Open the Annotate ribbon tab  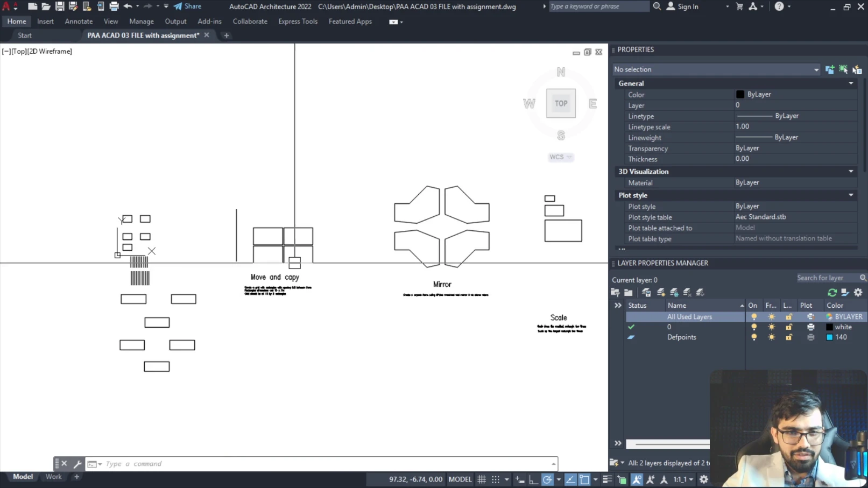[79, 22]
